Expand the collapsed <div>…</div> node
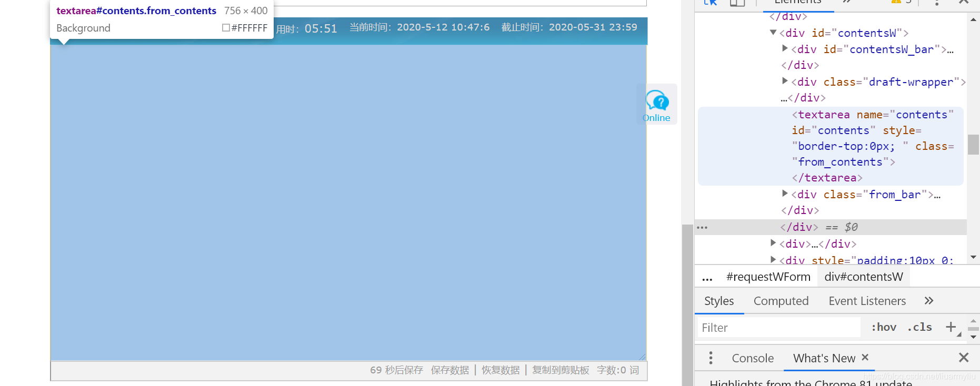The width and height of the screenshot is (980, 386). pyautogui.click(x=773, y=243)
